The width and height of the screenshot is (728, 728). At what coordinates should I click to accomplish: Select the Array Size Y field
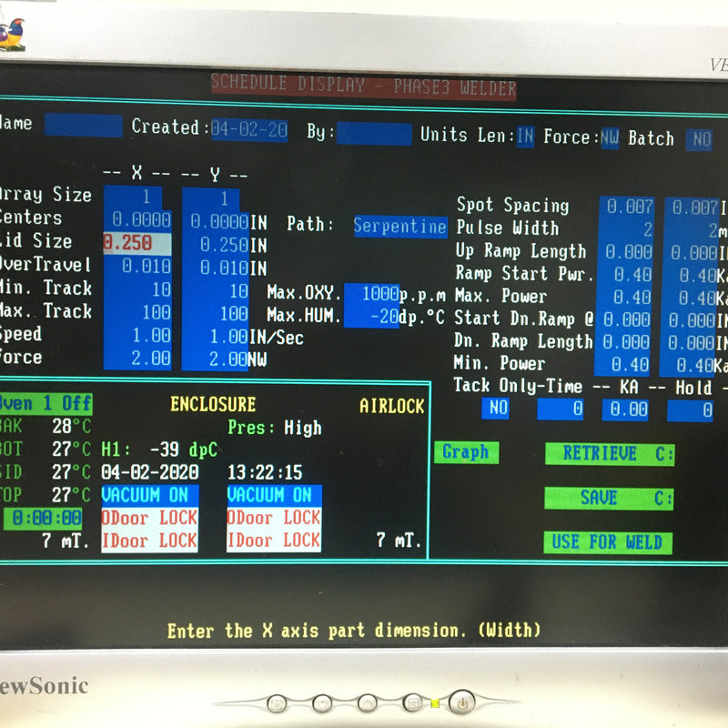(211, 198)
